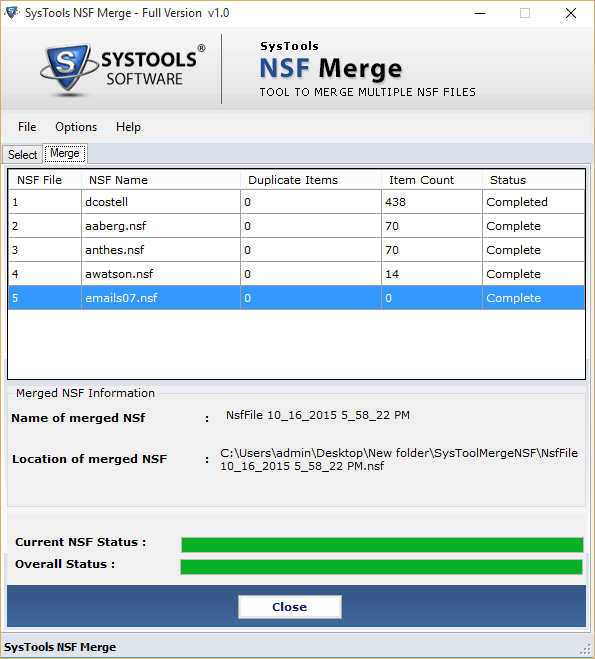Click item count 438 cell
This screenshot has width=595, height=659.
point(432,202)
